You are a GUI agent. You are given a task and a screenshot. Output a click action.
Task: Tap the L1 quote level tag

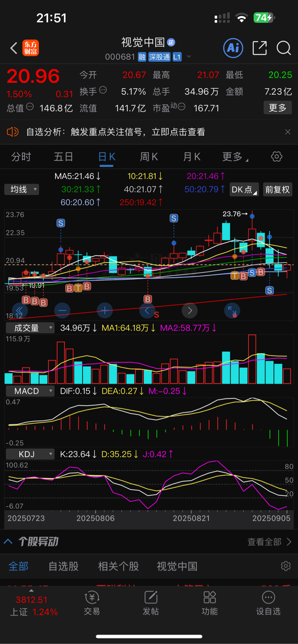click(177, 57)
